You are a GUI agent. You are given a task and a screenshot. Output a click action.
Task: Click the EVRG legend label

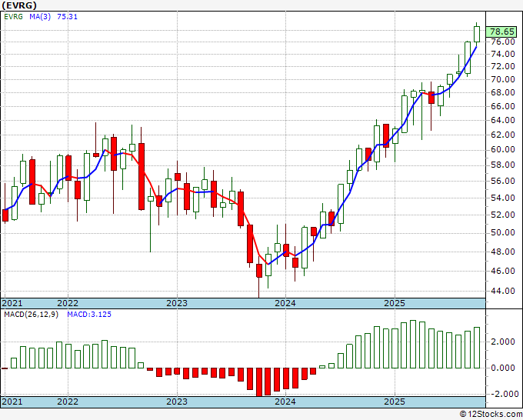coord(13,16)
